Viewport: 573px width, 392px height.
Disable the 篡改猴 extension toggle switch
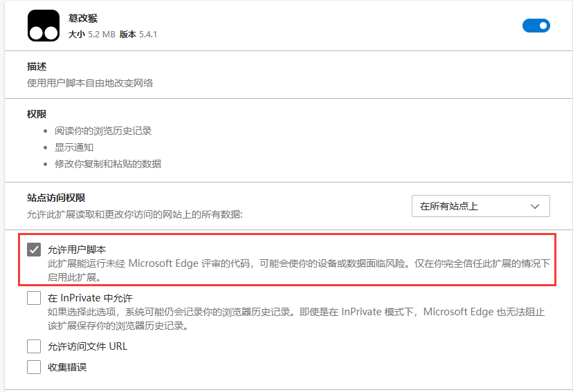pos(536,26)
